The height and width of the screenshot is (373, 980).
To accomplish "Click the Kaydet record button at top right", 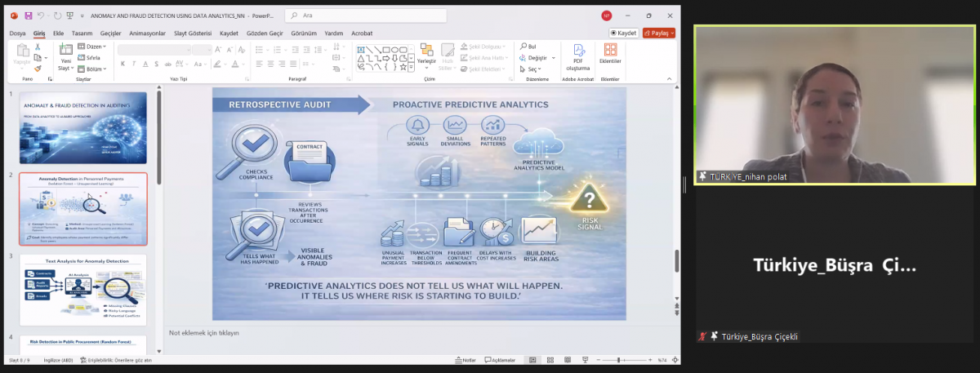I will click(x=623, y=33).
